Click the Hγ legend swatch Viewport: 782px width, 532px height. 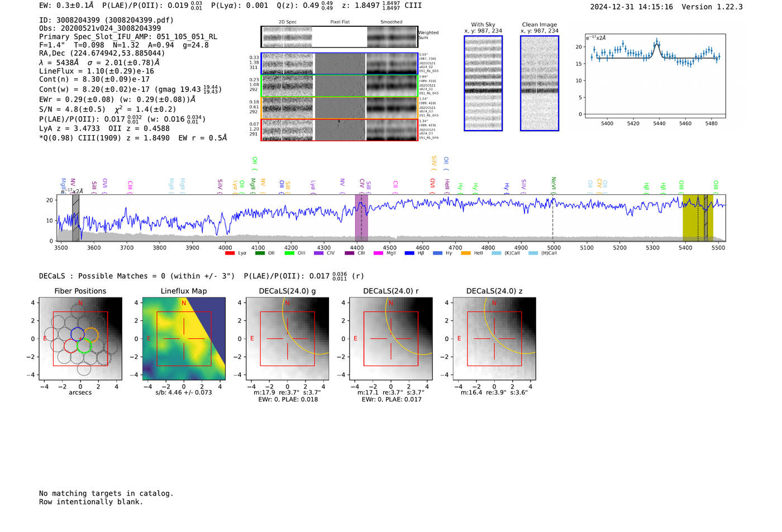[x=437, y=253]
